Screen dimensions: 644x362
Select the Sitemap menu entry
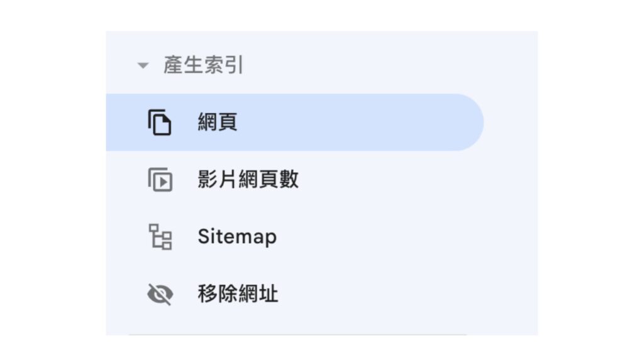click(295, 237)
